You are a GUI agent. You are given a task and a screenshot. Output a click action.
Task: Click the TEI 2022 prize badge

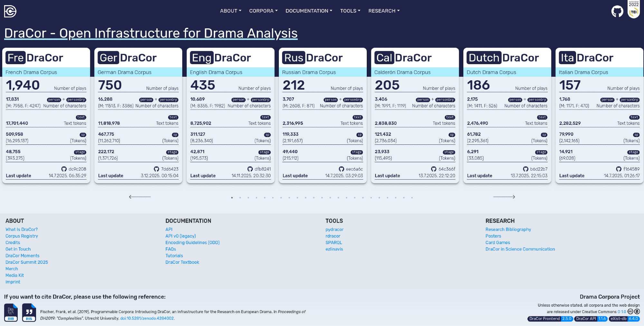tap(633, 10)
